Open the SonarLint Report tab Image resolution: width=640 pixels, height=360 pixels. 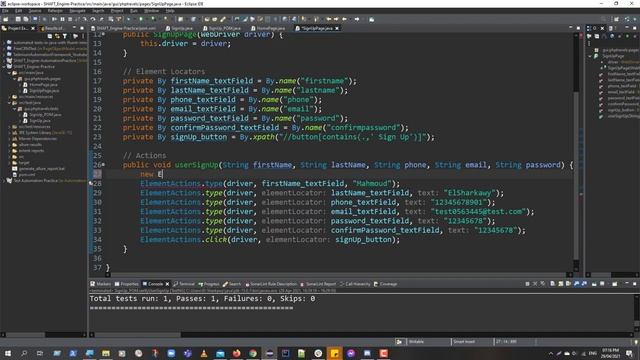click(318, 284)
